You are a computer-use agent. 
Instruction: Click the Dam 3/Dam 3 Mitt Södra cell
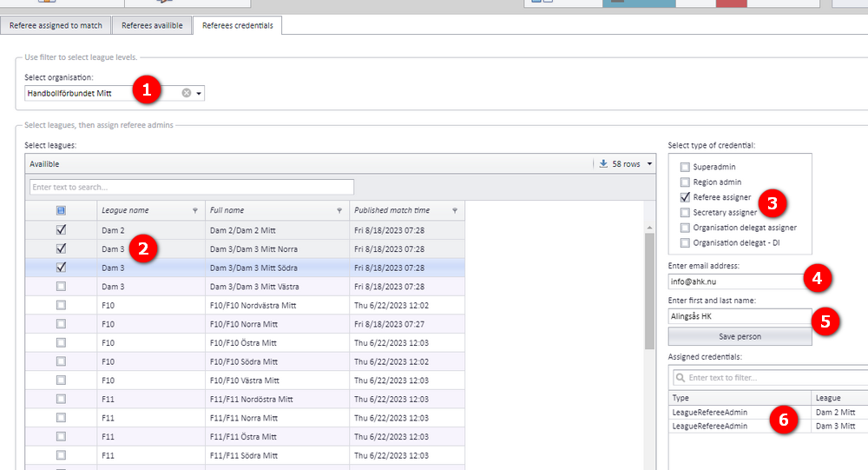[278, 268]
